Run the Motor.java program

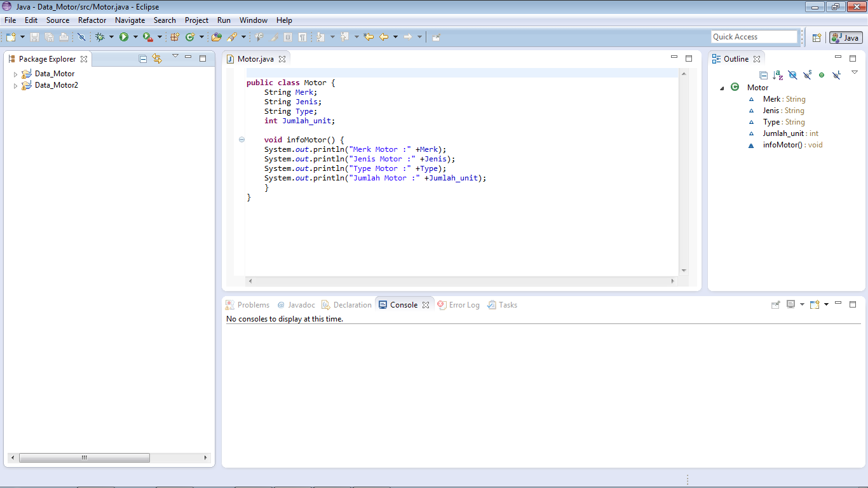click(123, 36)
